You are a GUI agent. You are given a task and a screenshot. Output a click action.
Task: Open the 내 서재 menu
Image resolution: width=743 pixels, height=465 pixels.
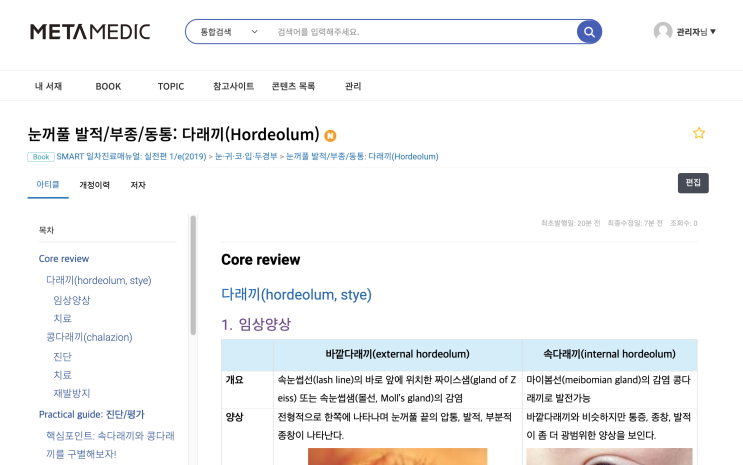tap(48, 86)
